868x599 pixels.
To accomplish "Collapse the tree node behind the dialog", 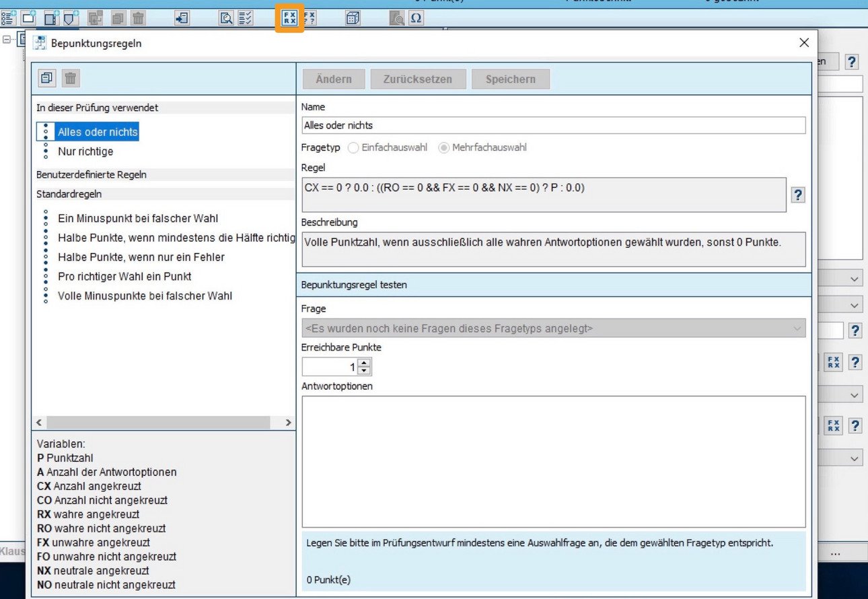I will coord(7,39).
